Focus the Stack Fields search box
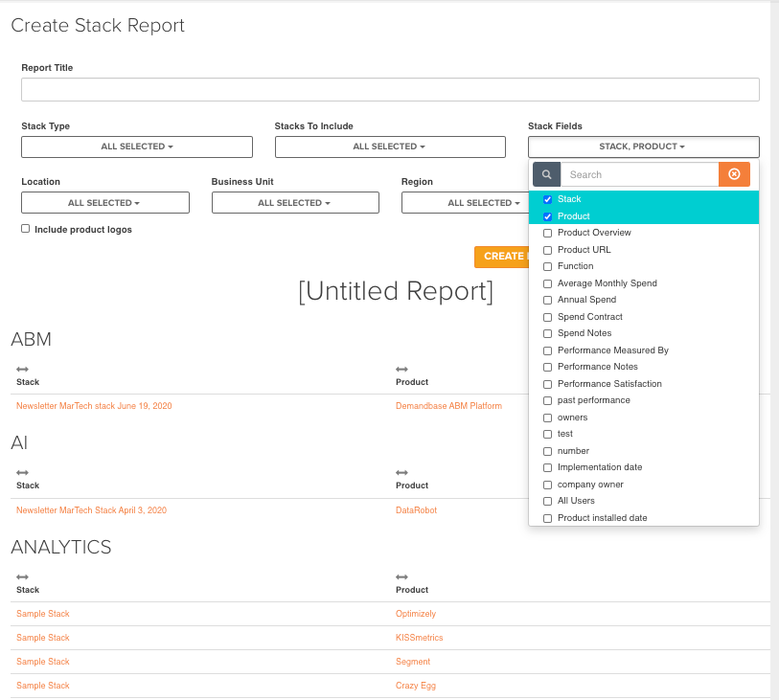779x700 pixels. tap(639, 174)
